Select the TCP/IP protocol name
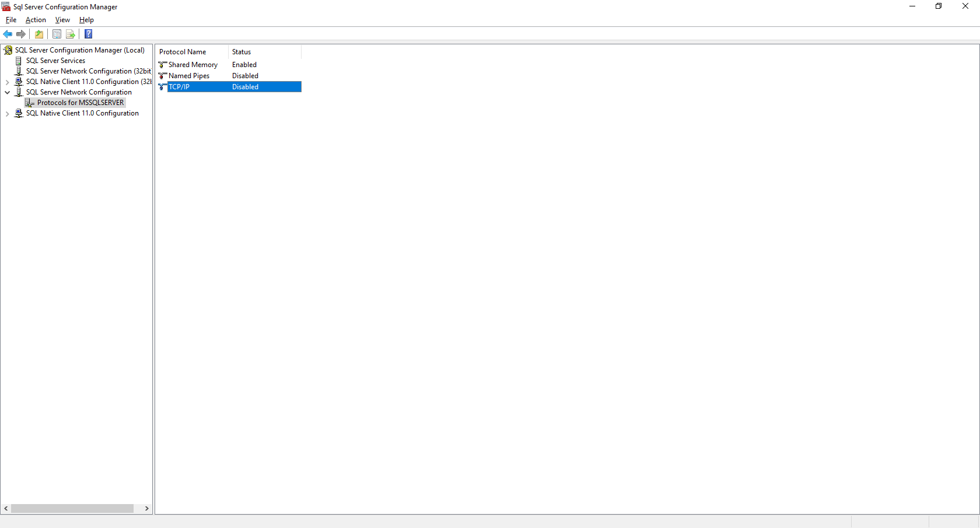This screenshot has width=980, height=528. coord(179,87)
